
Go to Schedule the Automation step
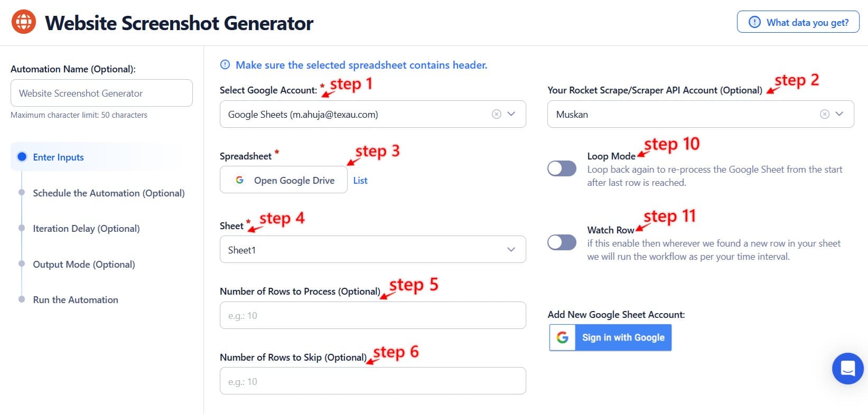coord(108,193)
